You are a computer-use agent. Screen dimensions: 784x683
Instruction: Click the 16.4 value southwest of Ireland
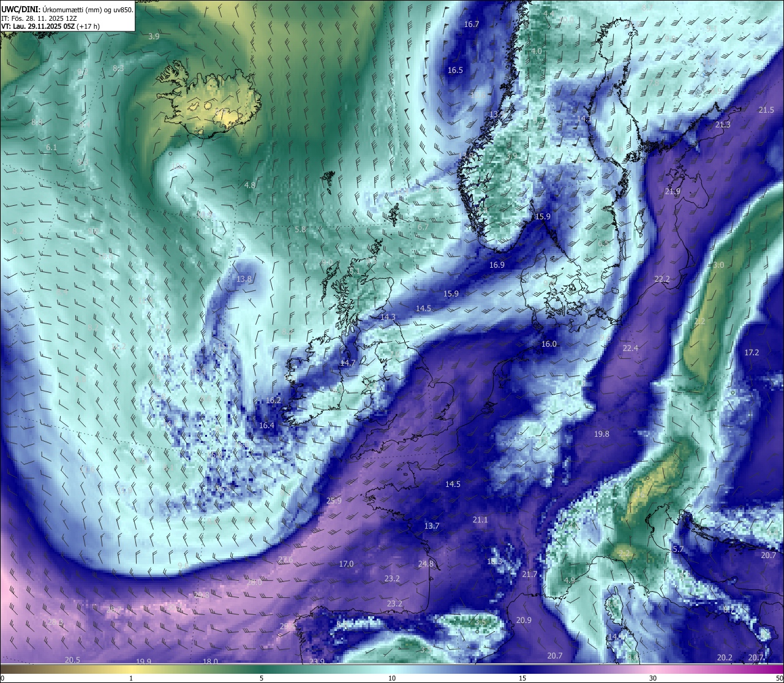point(266,426)
